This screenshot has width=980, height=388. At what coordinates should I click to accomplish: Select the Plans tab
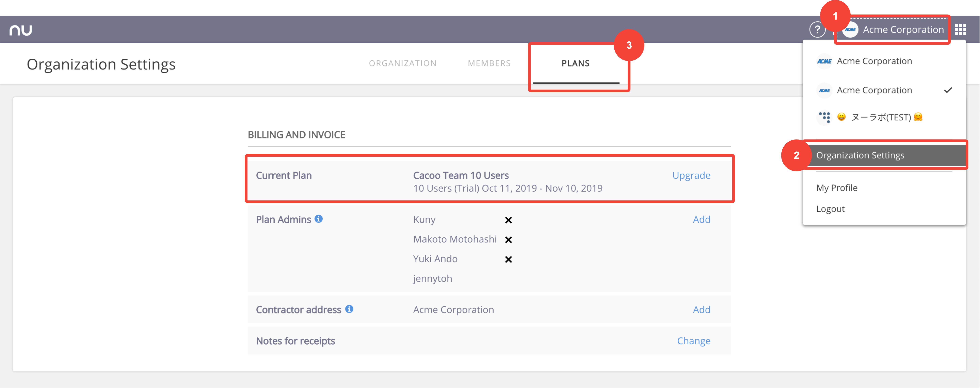coord(576,63)
